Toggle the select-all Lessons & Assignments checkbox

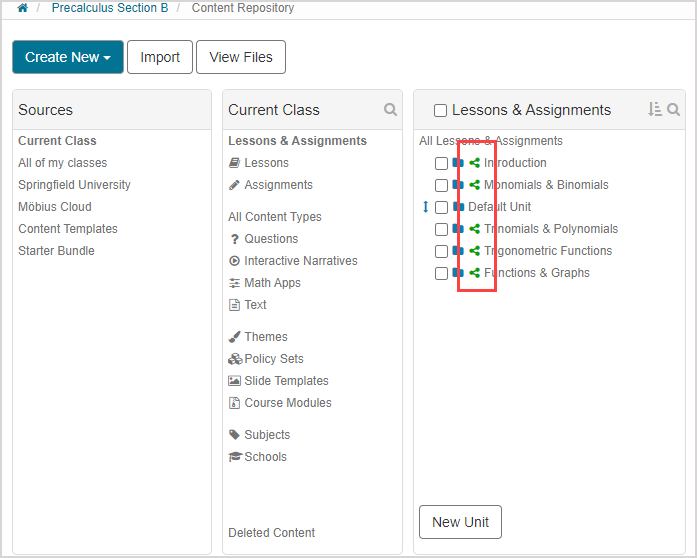[440, 111]
